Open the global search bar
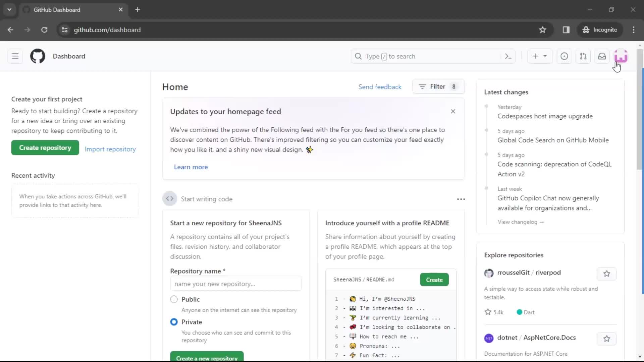The height and width of the screenshot is (362, 644). 433,56
